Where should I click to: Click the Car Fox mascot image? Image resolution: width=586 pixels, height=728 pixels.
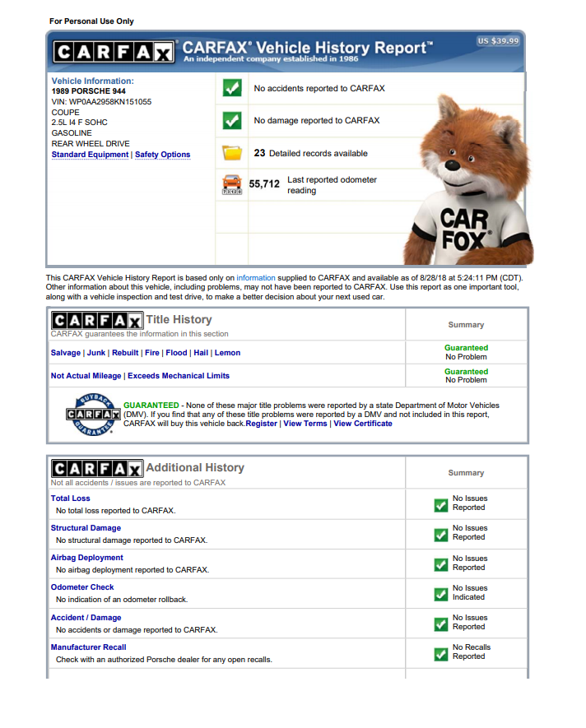469,181
